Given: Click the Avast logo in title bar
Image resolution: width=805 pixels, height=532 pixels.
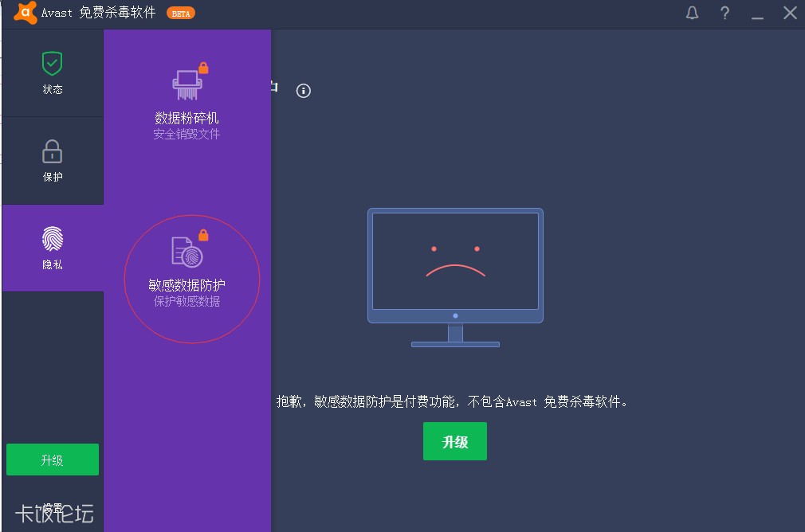Looking at the screenshot, I should coord(24,13).
